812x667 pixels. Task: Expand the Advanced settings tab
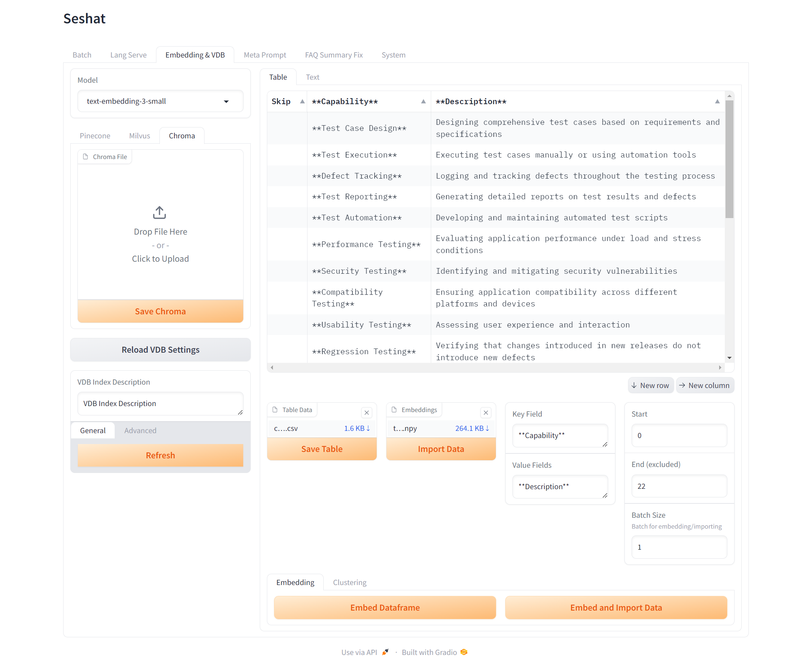point(139,430)
